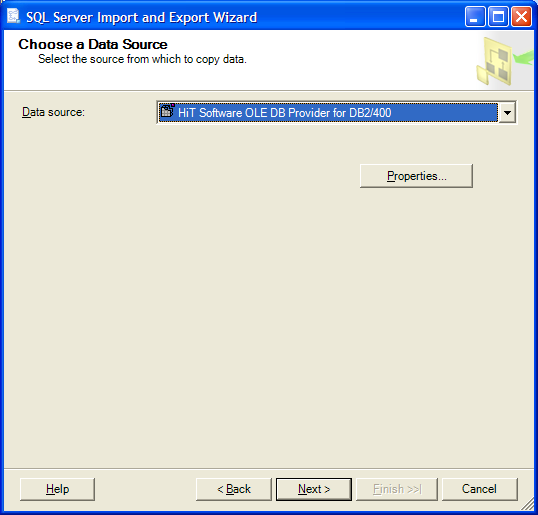Click the resize grip at window corner

527,504
